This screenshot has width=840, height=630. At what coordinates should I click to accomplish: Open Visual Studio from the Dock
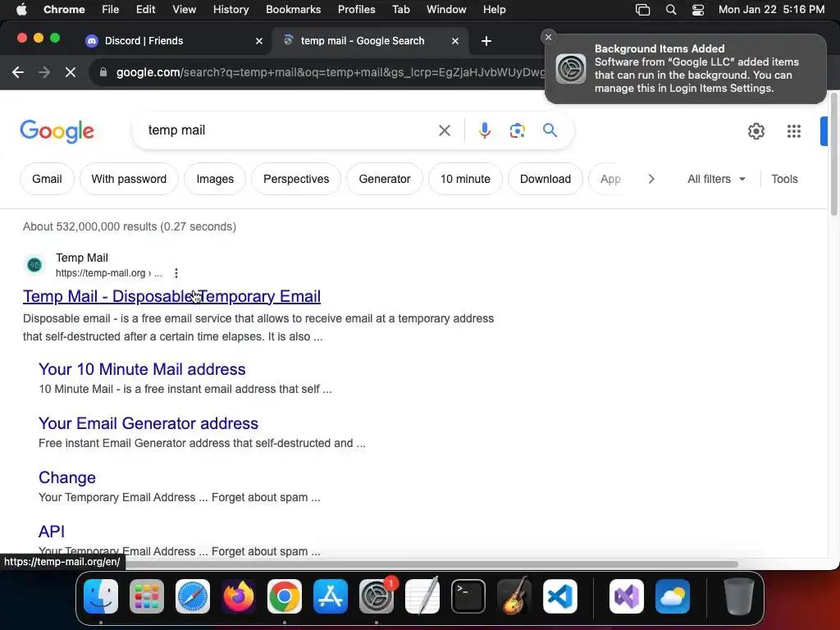626,596
